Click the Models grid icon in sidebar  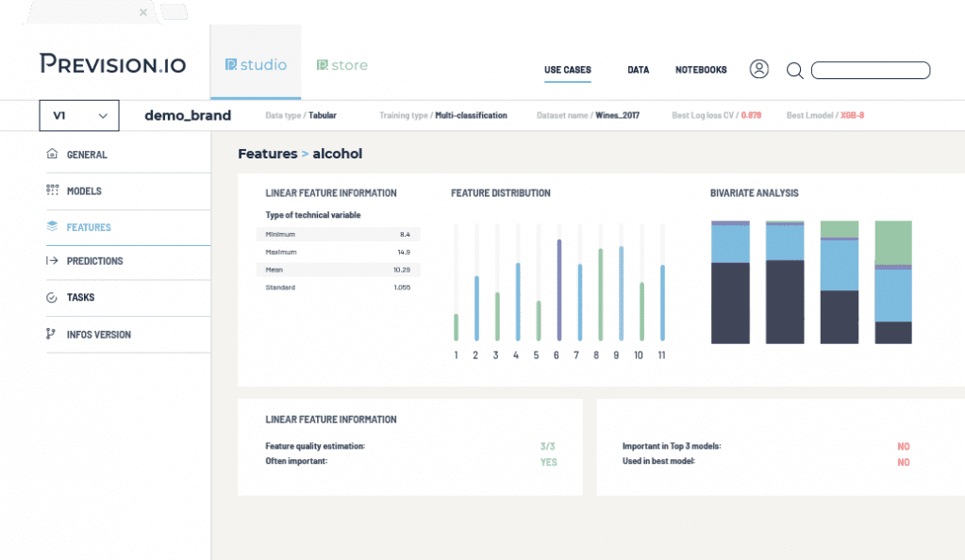(52, 191)
